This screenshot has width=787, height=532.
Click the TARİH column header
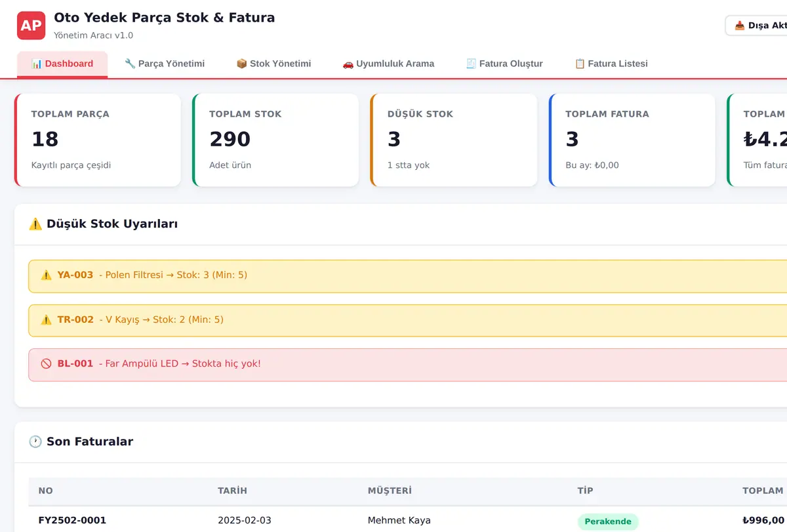pyautogui.click(x=232, y=491)
